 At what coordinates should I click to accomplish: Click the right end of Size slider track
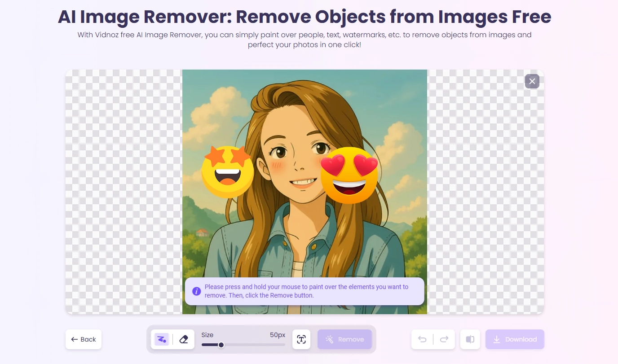pos(284,345)
